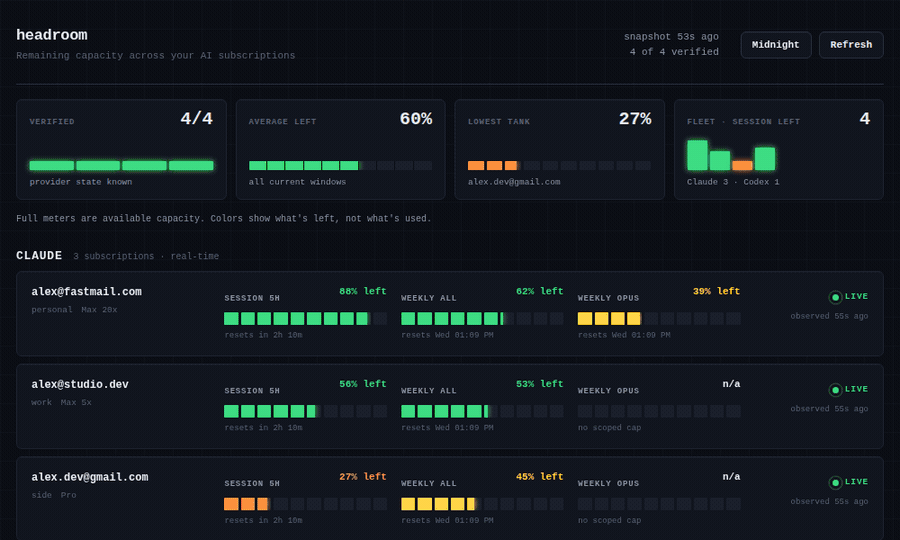Click the tallest green bar in Fleet chart
Viewport: 900px width, 540px height.
pos(697,155)
